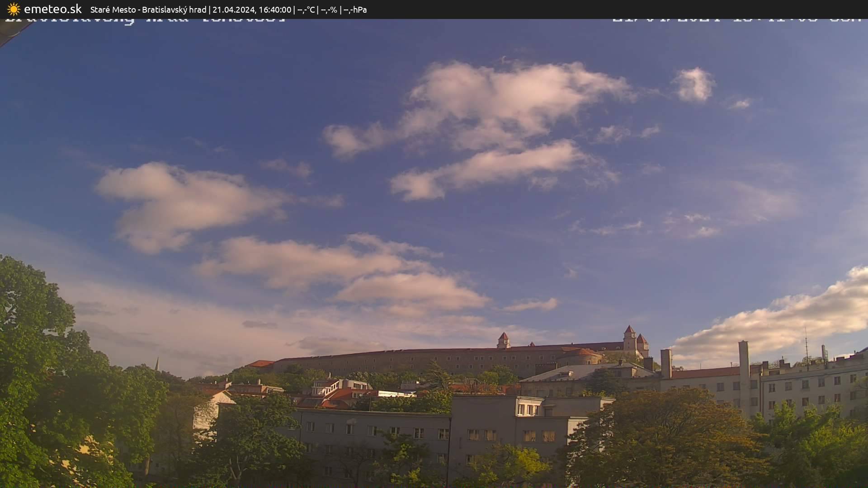Image resolution: width=868 pixels, height=488 pixels.
Task: Click the 16:40:00 timestamp in header
Action: 274,9
